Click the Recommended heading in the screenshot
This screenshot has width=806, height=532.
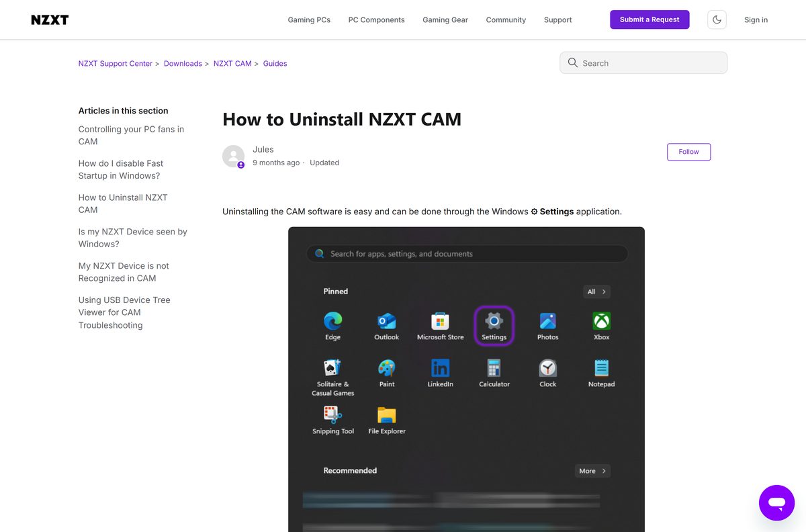pos(350,471)
